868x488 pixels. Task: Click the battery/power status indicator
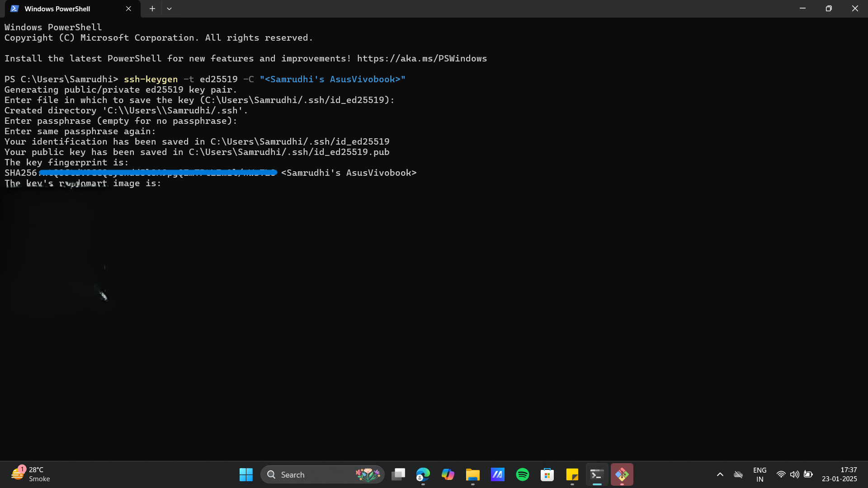(808, 474)
